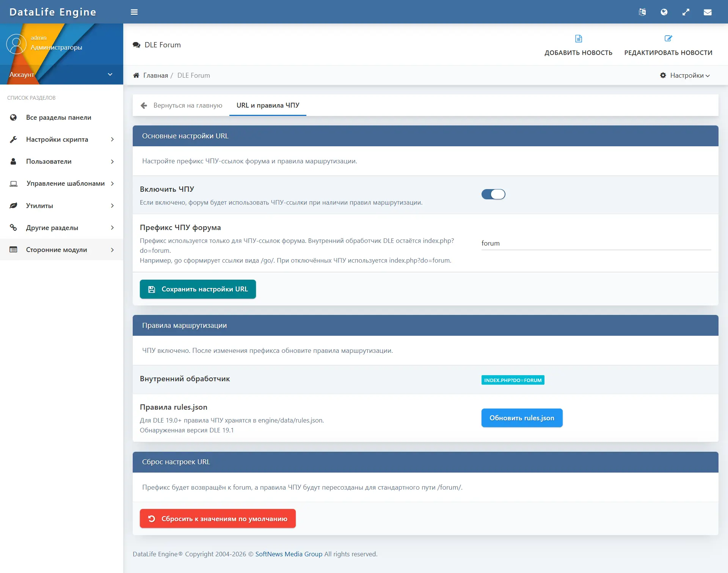Click the add news document icon
The width and height of the screenshot is (728, 573).
[579, 38]
